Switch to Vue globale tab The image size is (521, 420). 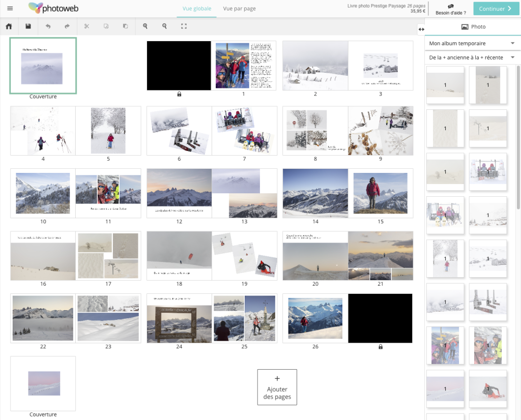click(197, 9)
